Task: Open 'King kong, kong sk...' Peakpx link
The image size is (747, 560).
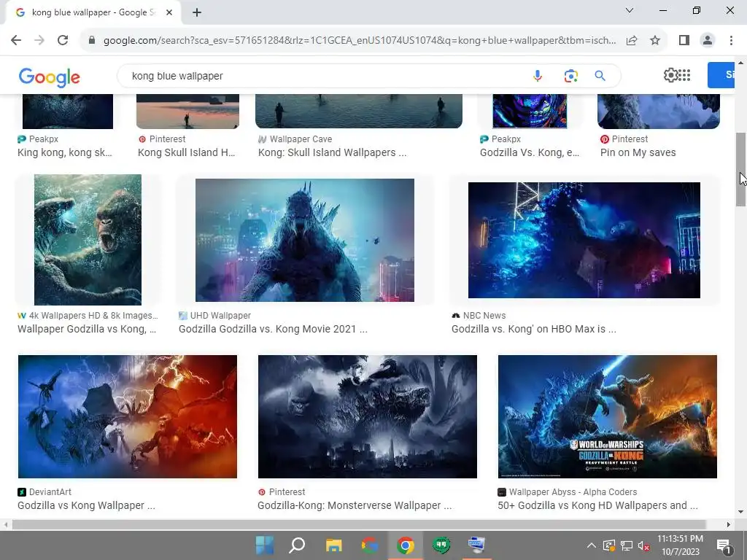Action: click(65, 152)
